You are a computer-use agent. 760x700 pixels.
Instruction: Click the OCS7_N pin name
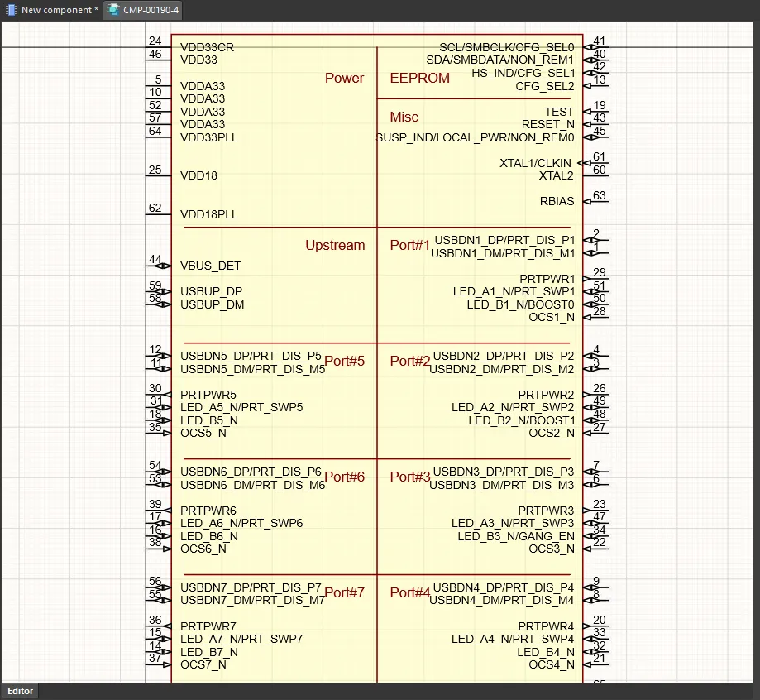(203, 664)
